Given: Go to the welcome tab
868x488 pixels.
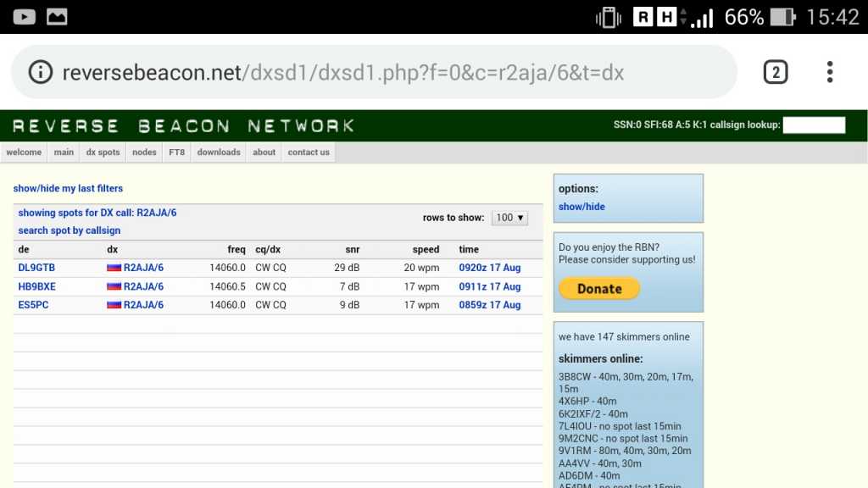Looking at the screenshot, I should pos(24,152).
